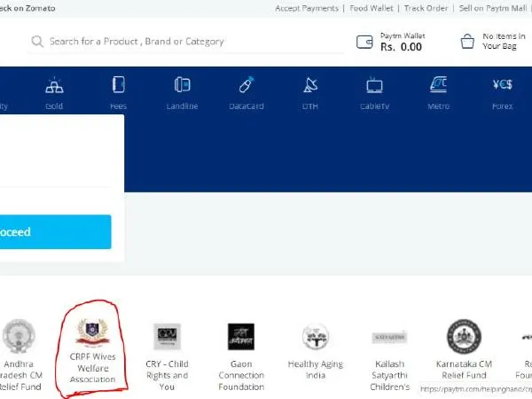The height and width of the screenshot is (399, 532).
Task: Click the CRY - Child Rights and You label
Action: [167, 375]
